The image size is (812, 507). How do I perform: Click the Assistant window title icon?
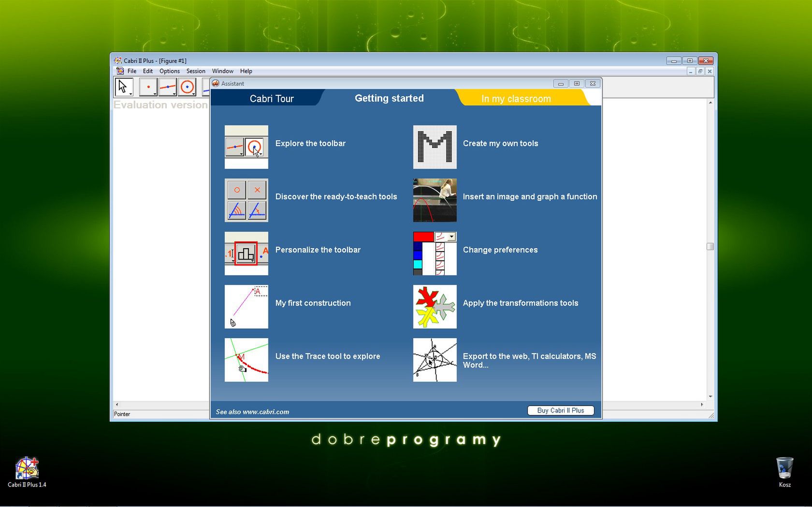[x=216, y=83]
